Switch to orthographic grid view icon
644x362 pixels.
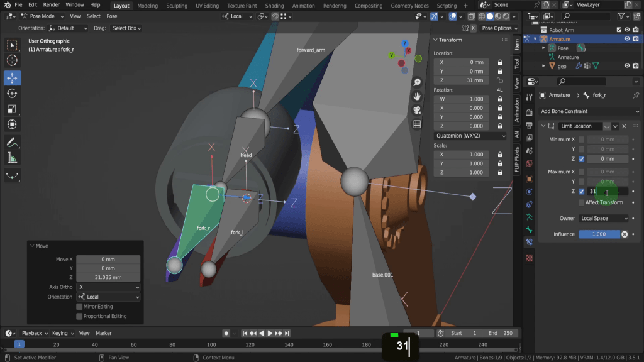417,124
